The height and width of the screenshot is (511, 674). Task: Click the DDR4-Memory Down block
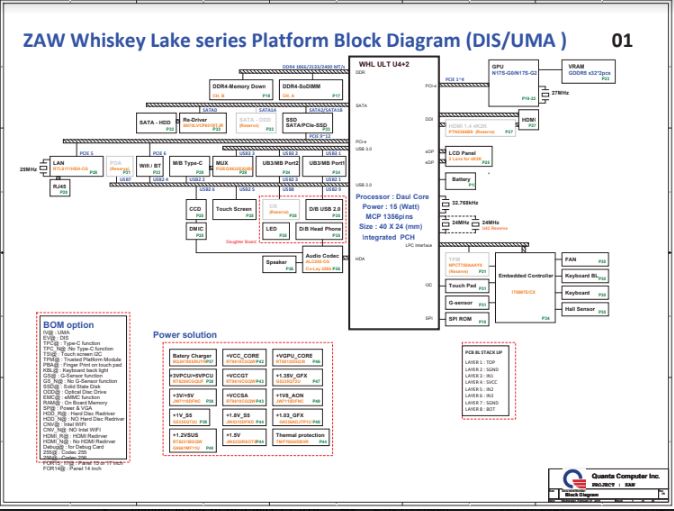(242, 89)
